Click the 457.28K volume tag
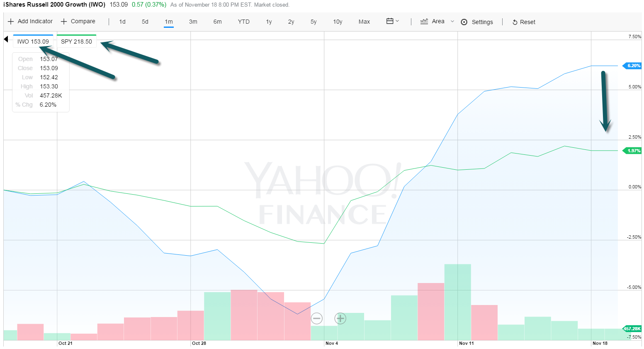This screenshot has width=644, height=349. point(632,329)
